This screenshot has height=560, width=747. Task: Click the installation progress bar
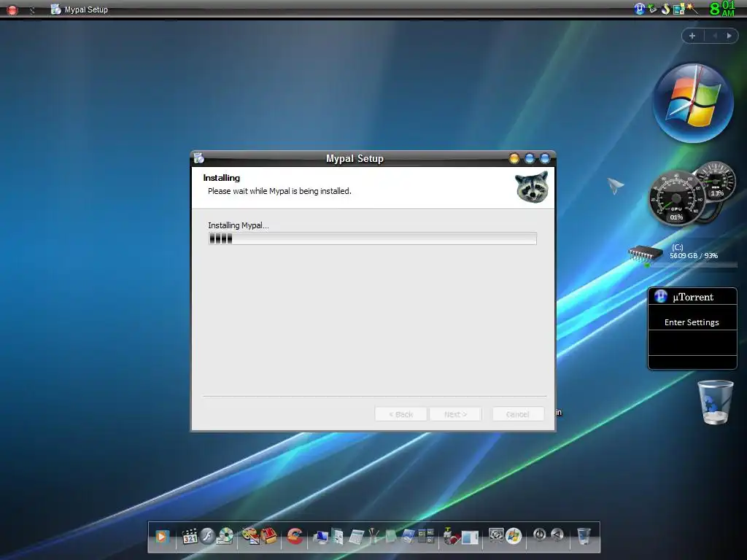point(373,238)
